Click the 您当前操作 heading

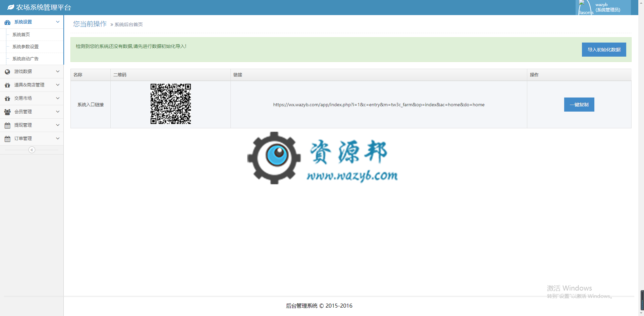coord(90,24)
